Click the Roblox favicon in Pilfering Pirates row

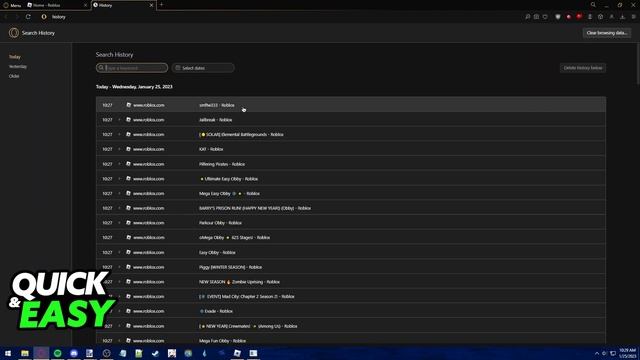[x=128, y=164]
